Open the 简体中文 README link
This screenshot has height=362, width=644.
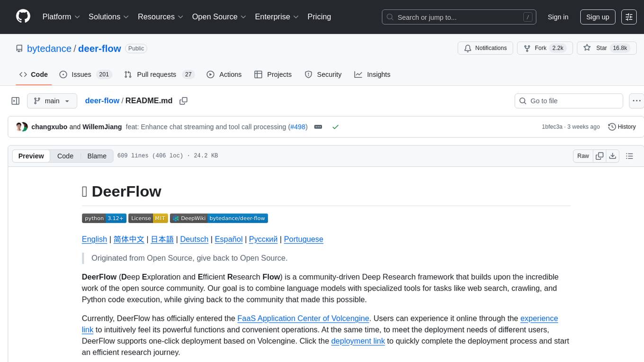(x=129, y=239)
